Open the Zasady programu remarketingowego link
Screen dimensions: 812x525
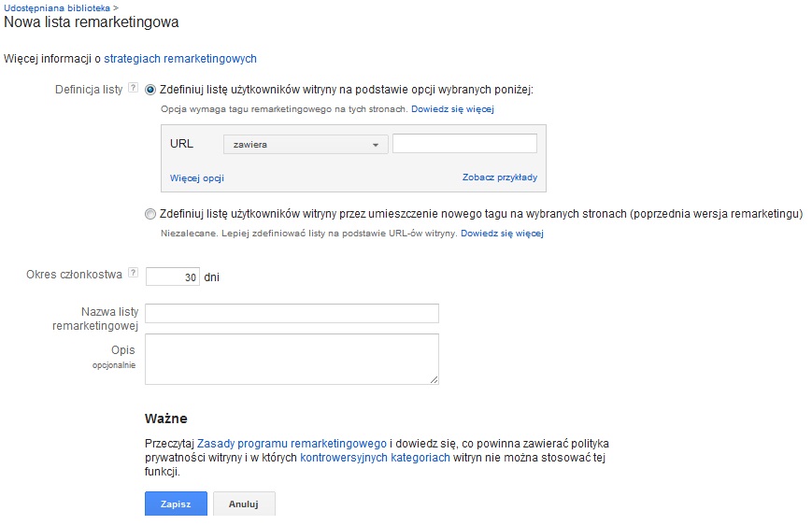292,444
